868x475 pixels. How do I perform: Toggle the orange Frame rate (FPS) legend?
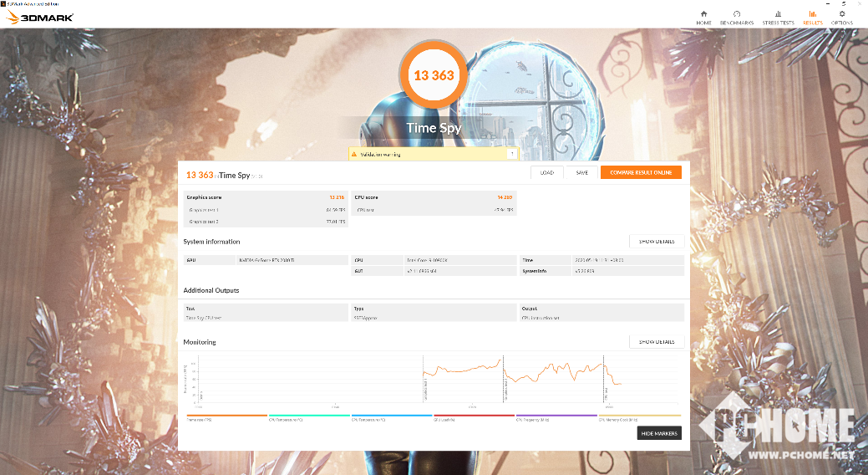pos(227,417)
